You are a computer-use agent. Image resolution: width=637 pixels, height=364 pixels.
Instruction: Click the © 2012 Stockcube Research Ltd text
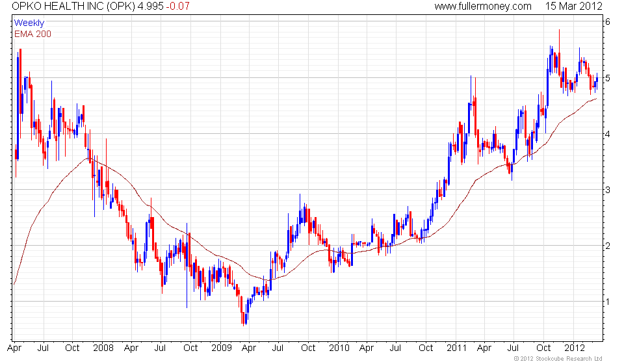tap(558, 359)
